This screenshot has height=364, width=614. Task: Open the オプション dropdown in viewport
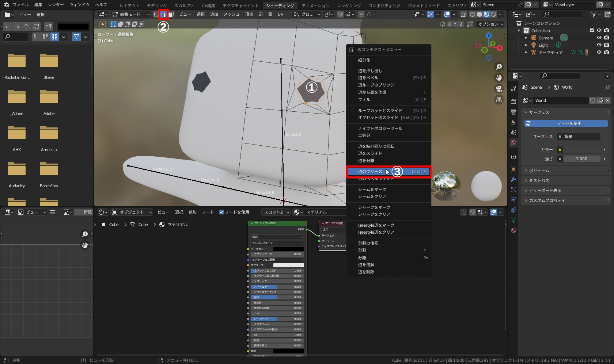point(491,24)
